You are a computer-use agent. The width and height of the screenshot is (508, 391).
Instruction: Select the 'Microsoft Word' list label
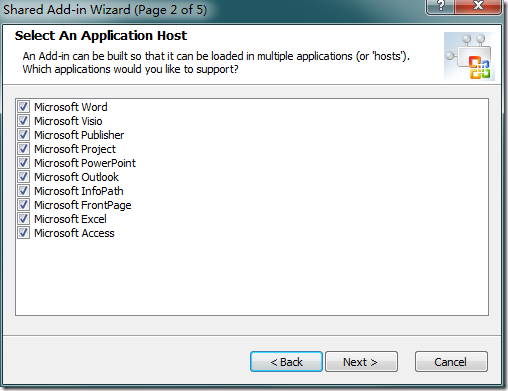pos(71,107)
